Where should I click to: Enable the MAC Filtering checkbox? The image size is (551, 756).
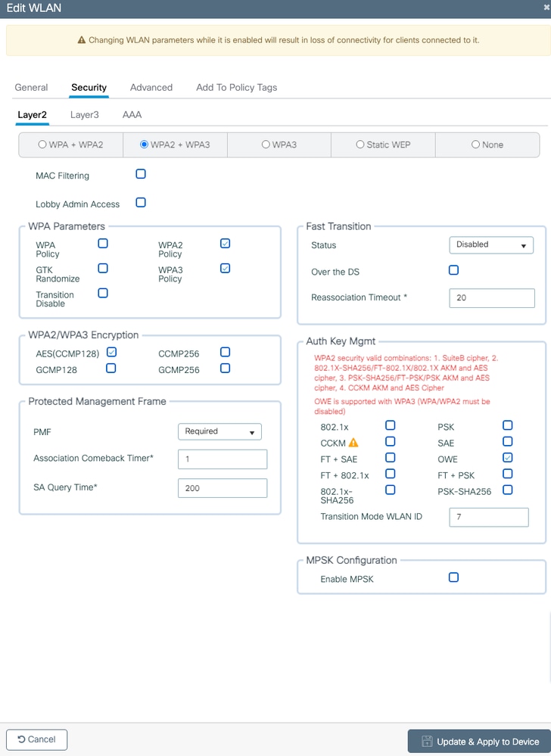tap(141, 173)
